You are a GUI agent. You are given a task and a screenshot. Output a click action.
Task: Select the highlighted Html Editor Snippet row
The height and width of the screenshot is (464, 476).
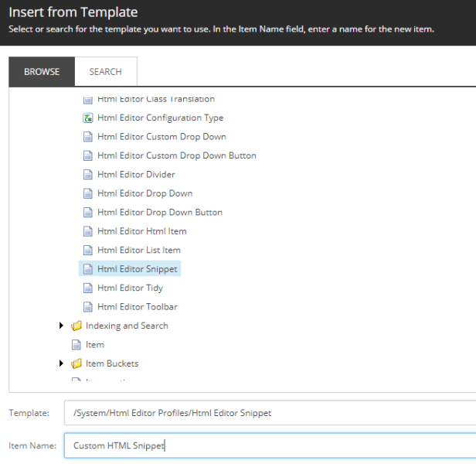tap(130, 268)
